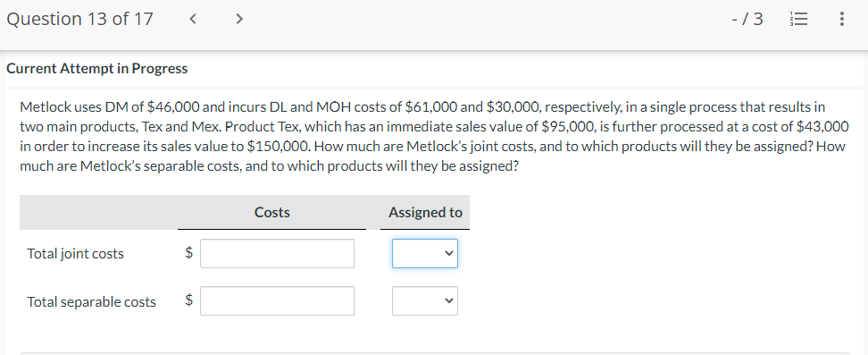Go to the previous question arrow

pyautogui.click(x=193, y=19)
